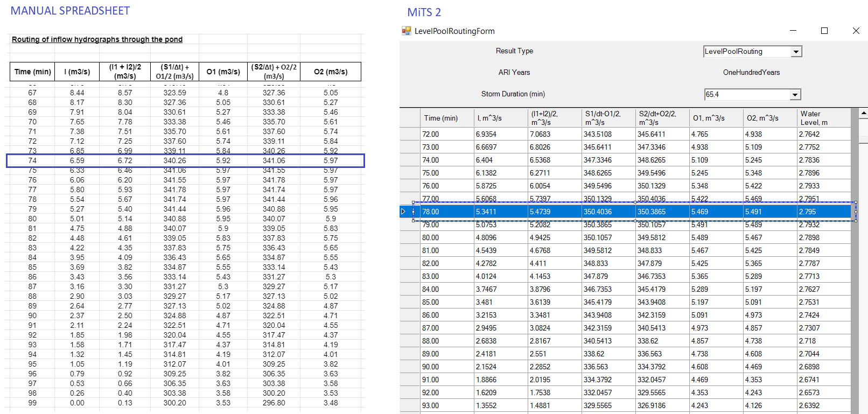Select the 6.9354 inflow cell in row 72.00

pos(501,134)
